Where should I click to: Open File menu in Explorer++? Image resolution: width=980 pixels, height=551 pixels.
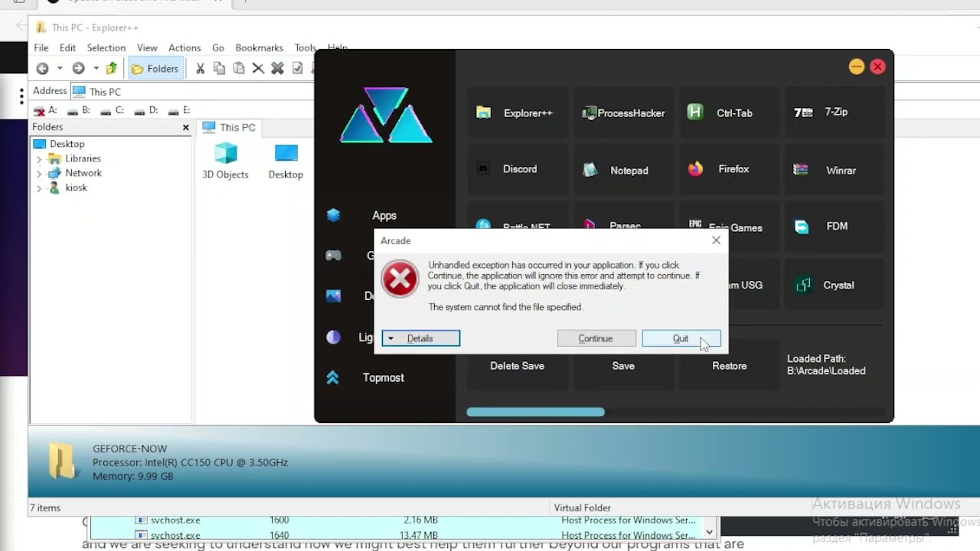[41, 48]
